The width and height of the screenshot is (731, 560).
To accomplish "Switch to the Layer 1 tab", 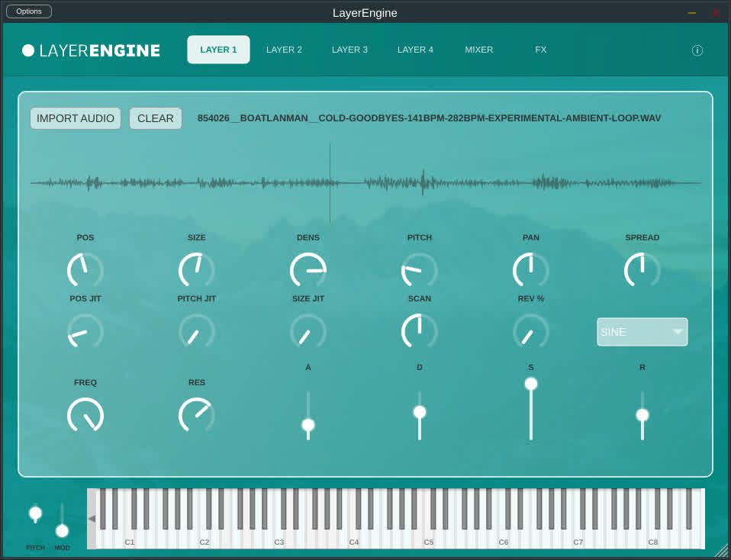I will [x=218, y=50].
